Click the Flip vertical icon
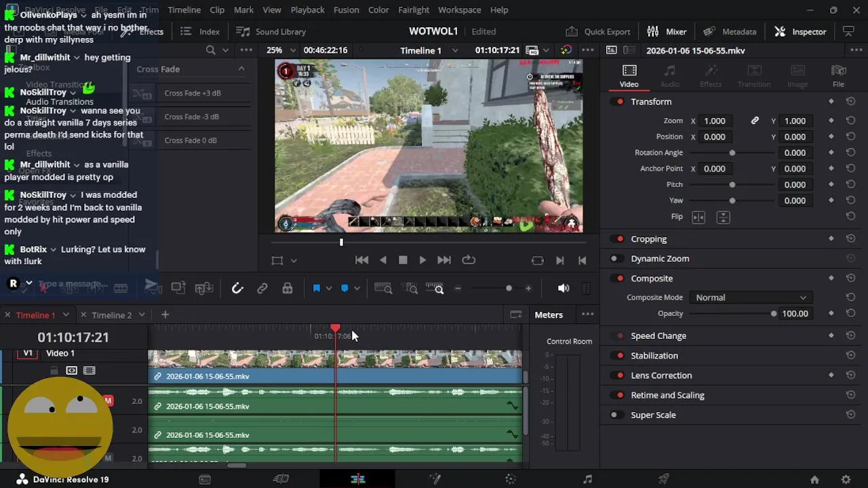This screenshot has width=868, height=488. (723, 217)
